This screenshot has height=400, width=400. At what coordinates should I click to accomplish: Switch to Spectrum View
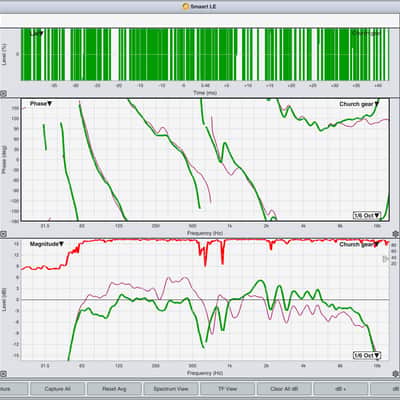171,389
